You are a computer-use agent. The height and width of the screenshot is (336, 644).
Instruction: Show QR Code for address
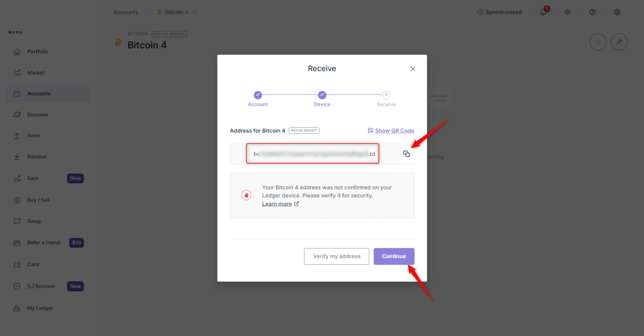(x=391, y=131)
